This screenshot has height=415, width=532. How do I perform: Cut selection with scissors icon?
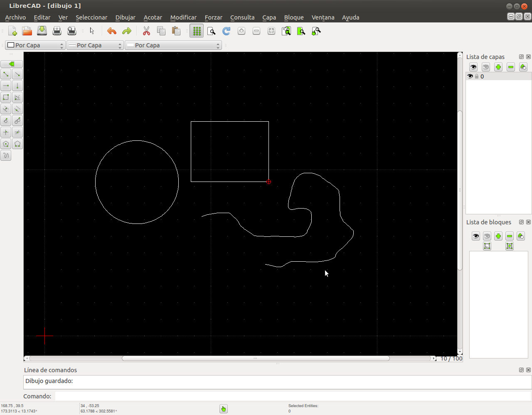pos(146,31)
